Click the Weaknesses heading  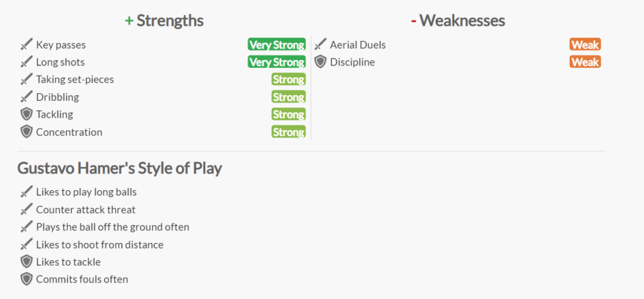pyautogui.click(x=458, y=21)
